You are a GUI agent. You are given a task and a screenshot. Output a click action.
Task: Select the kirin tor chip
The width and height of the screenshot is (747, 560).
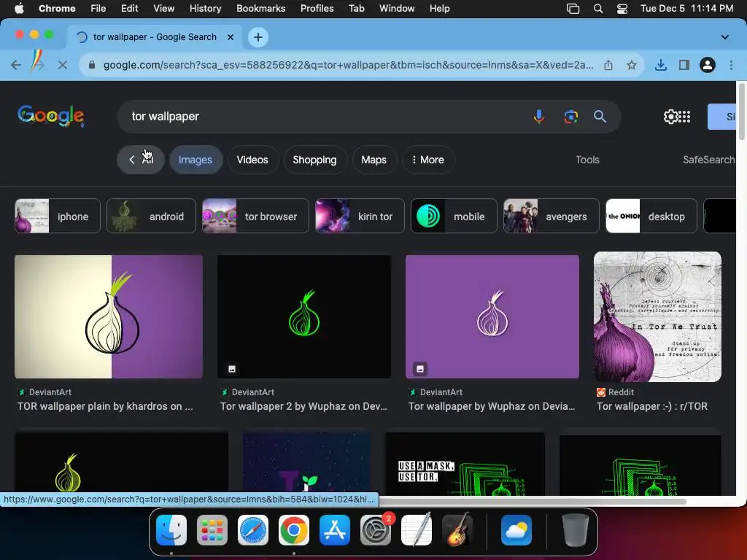360,216
